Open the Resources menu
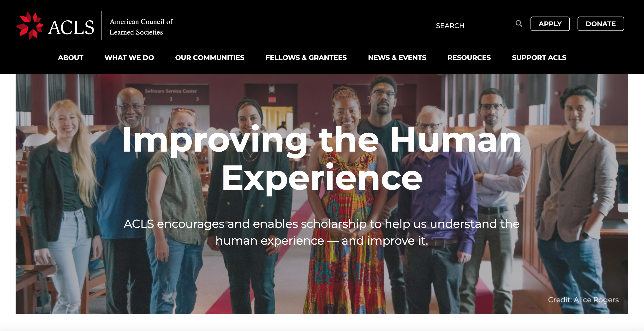 coord(469,58)
